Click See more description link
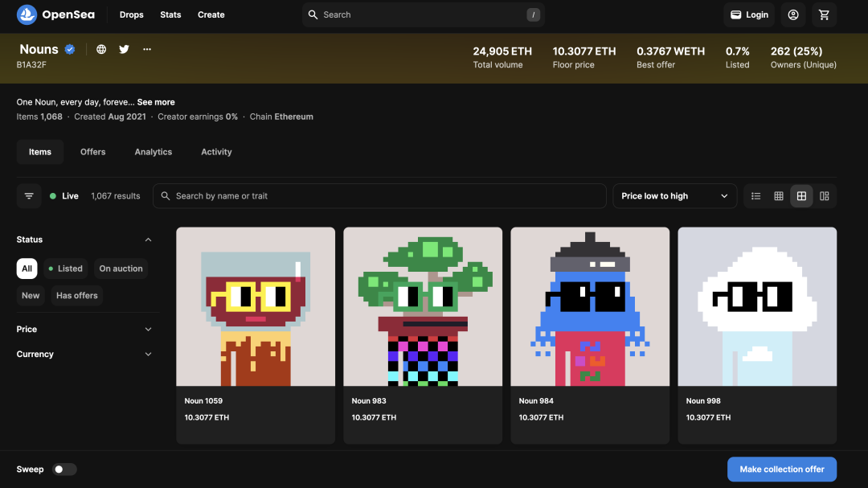Screen dimensions: 868x488 click(156, 102)
